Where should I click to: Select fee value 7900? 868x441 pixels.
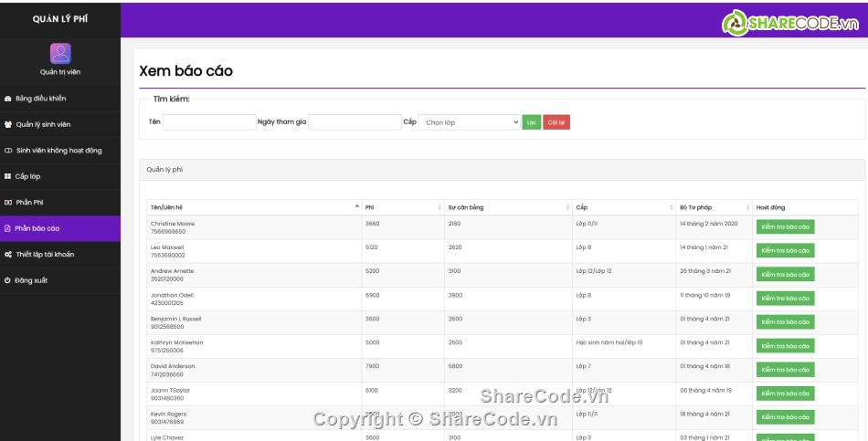point(373,366)
